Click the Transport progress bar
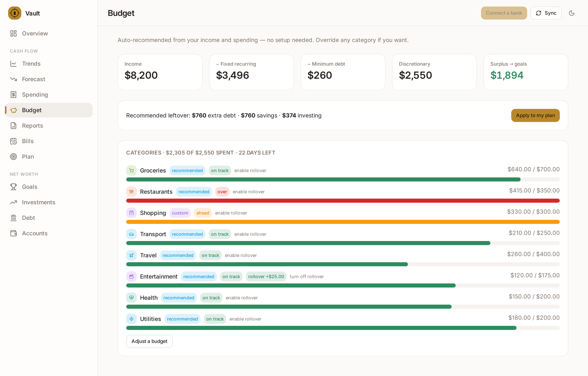This screenshot has width=588, height=376. click(343, 243)
